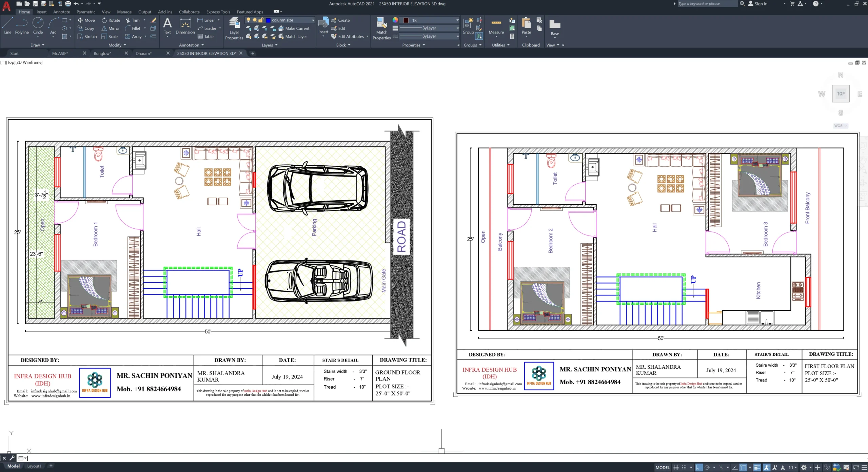Screen dimensions: 868x472
Task: Click the Rotate tool
Action: click(x=111, y=20)
